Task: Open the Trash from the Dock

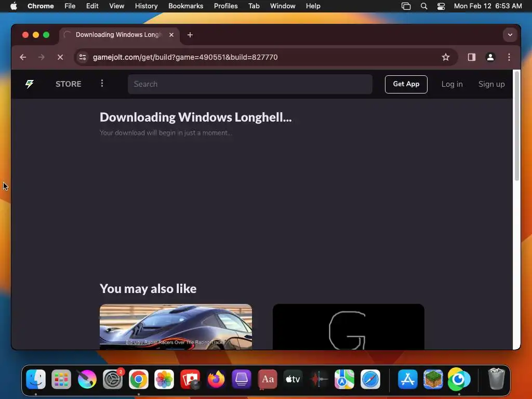Action: 496,379
